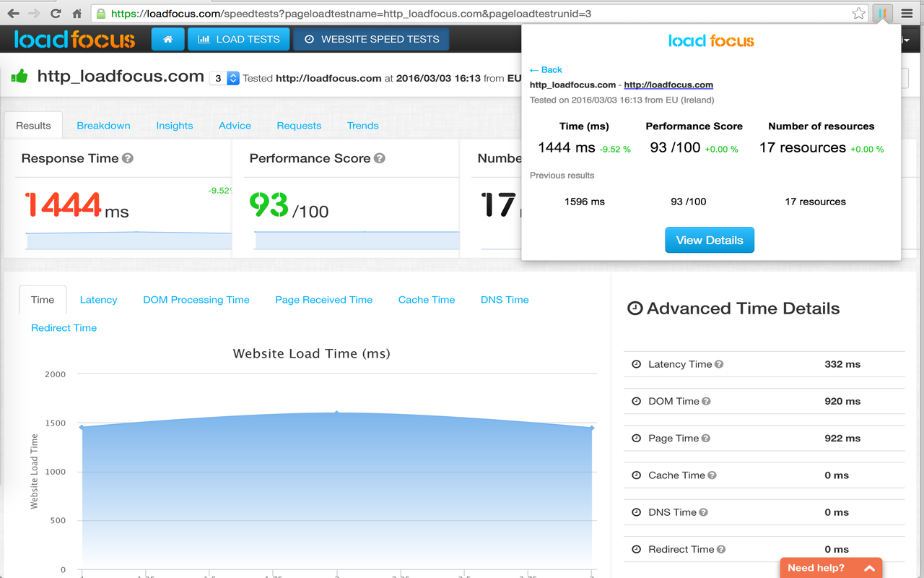The width and height of the screenshot is (924, 578).
Task: Click the HTTPS padlock in the address bar
Action: coord(101,12)
